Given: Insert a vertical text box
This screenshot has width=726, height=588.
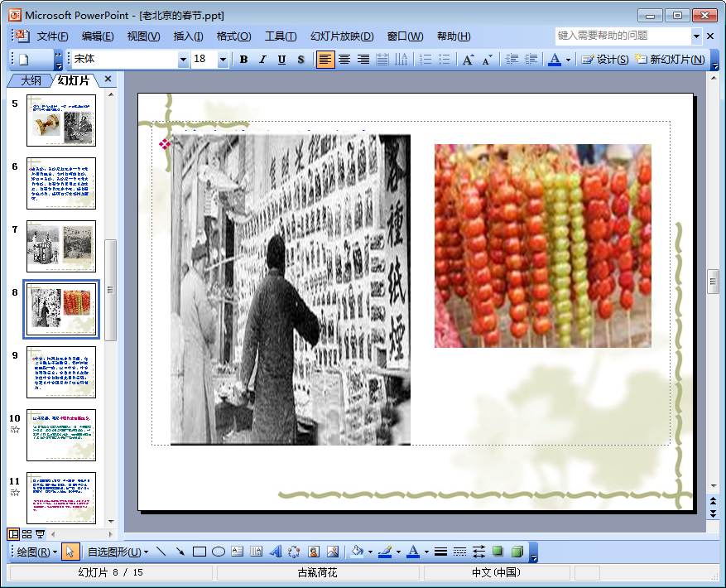Looking at the screenshot, I should click(256, 552).
